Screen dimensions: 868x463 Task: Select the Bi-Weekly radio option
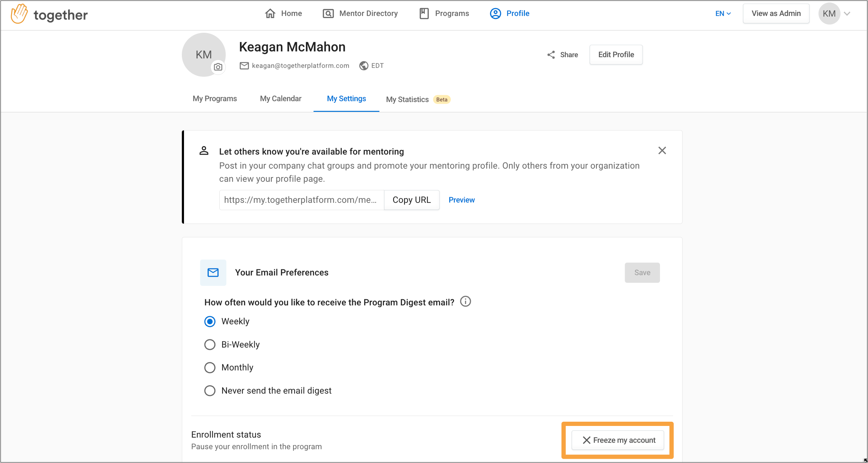[x=210, y=344]
